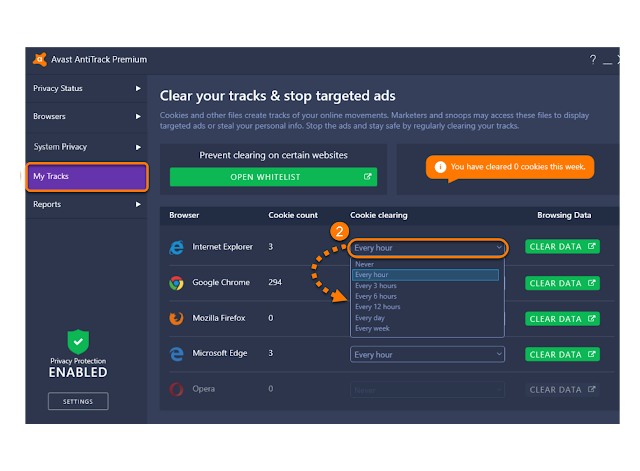Expand the System Privacy arrow
Viewport: 640px width, 471px height.
[138, 147]
